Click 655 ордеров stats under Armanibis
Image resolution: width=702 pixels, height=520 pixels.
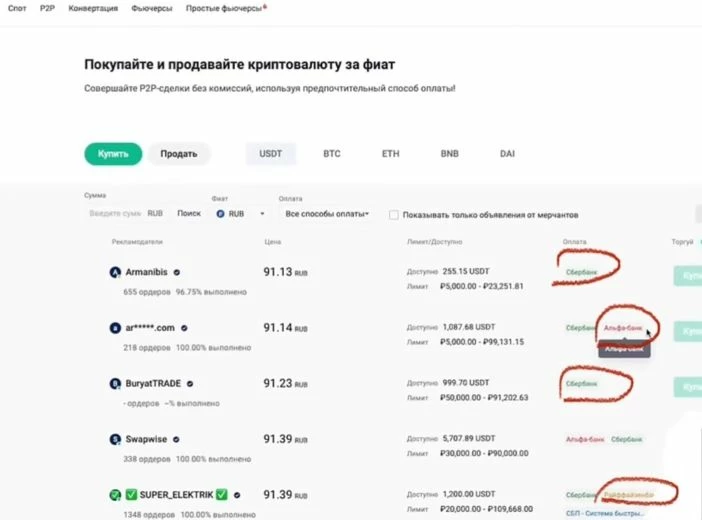[147, 292]
